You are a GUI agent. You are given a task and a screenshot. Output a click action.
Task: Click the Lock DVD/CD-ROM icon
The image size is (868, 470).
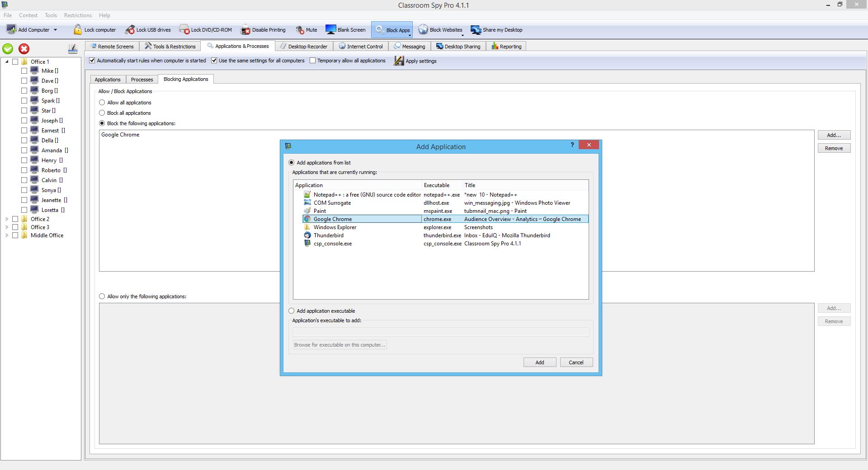[184, 30]
